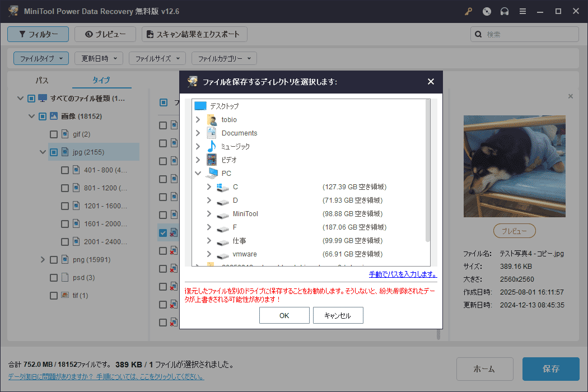Check the 1201 - 1600 size checkbox
Image resolution: width=588 pixels, height=392 pixels.
pos(65,206)
